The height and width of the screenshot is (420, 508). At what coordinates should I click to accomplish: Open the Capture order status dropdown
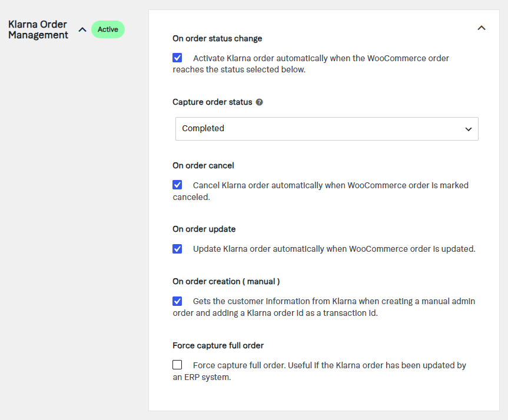tap(327, 129)
